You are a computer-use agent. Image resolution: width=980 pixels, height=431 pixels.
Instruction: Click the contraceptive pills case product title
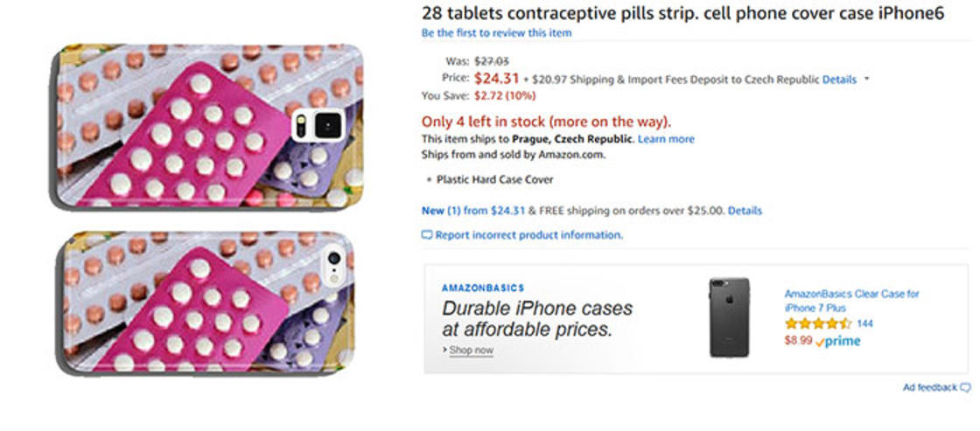point(682,13)
